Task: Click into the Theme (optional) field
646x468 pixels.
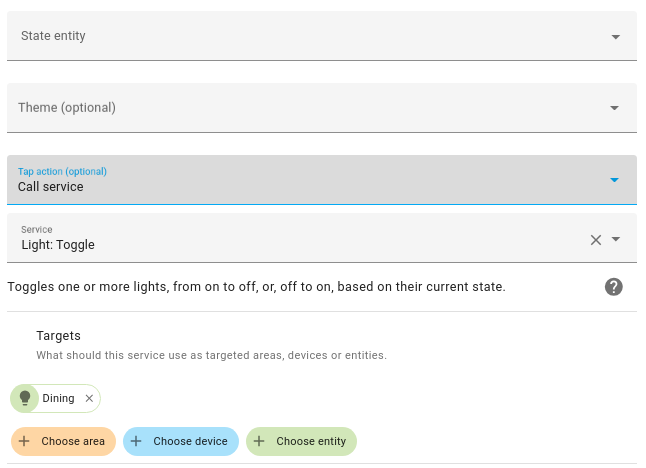Action: (300, 108)
